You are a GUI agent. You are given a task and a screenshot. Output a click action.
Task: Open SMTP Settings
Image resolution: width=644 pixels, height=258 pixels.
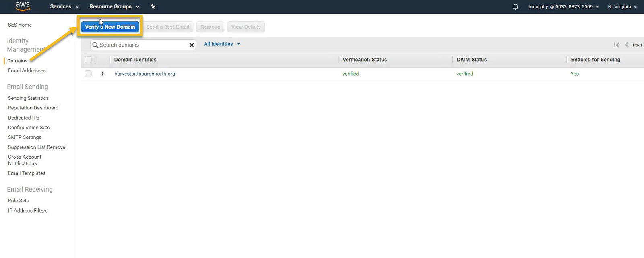pyautogui.click(x=25, y=137)
